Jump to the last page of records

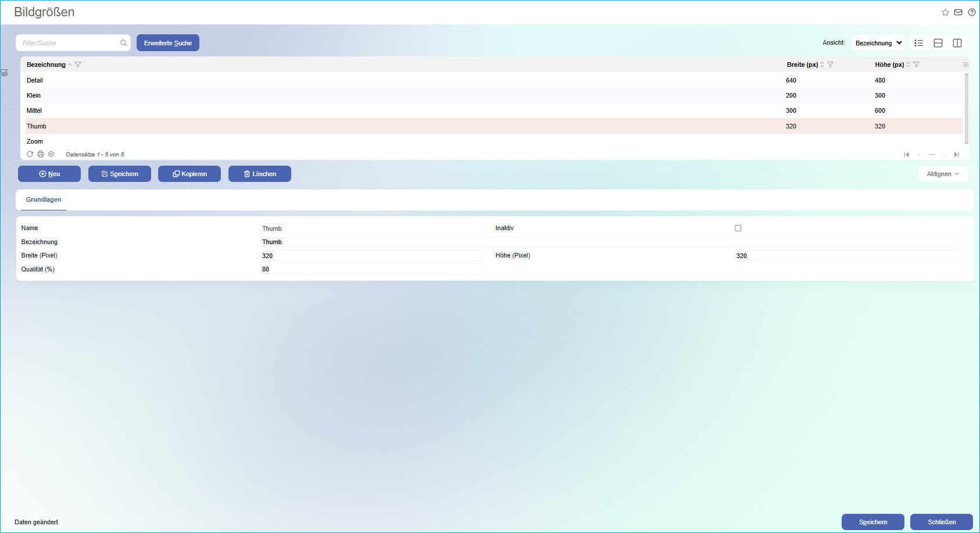pos(956,155)
